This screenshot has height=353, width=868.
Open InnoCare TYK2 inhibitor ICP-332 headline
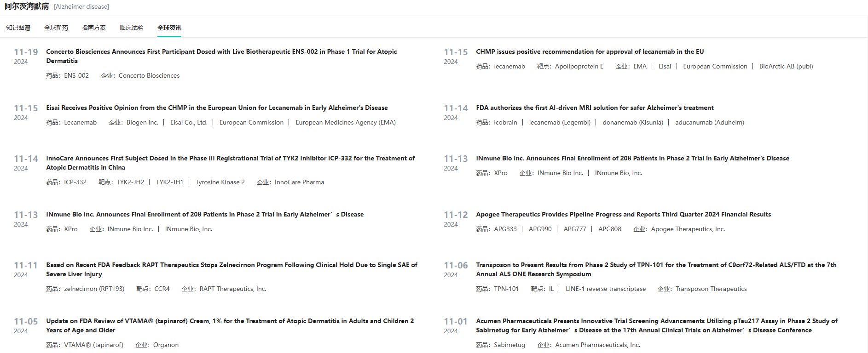point(230,159)
